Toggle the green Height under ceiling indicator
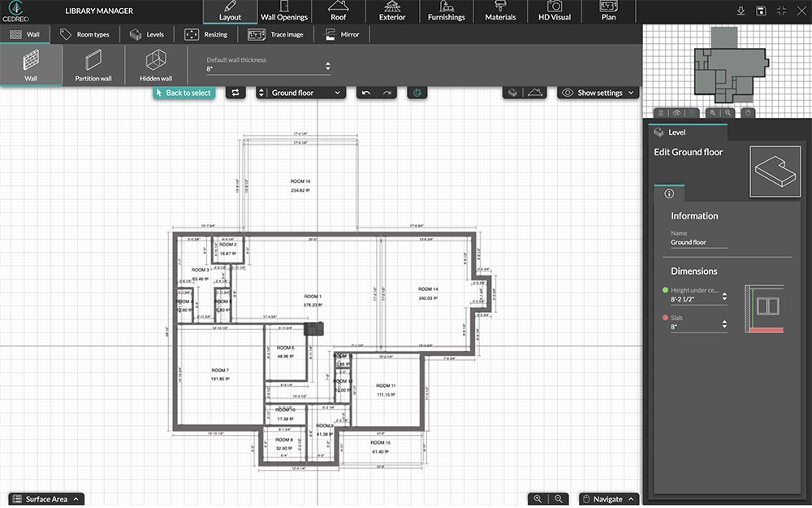The image size is (812, 508). (x=667, y=289)
